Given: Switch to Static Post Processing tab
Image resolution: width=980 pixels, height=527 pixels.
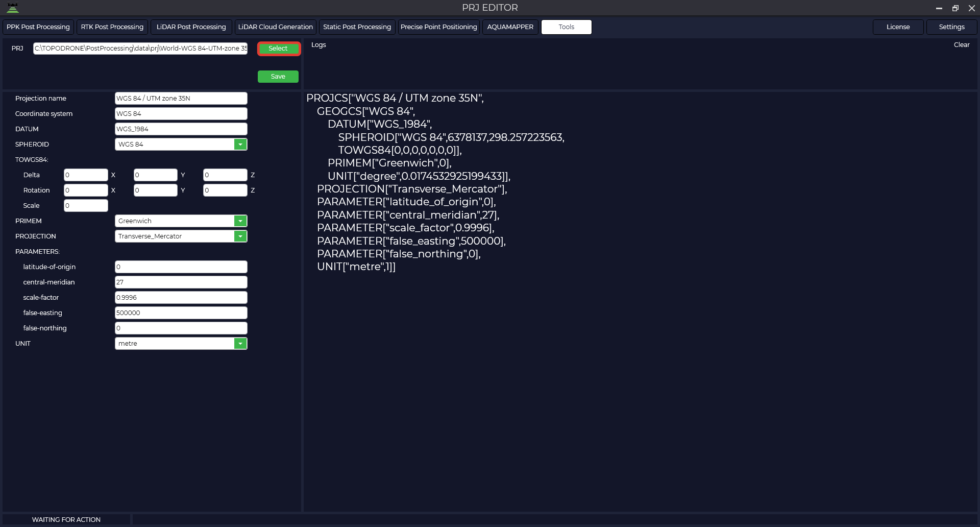Looking at the screenshot, I should coord(357,27).
